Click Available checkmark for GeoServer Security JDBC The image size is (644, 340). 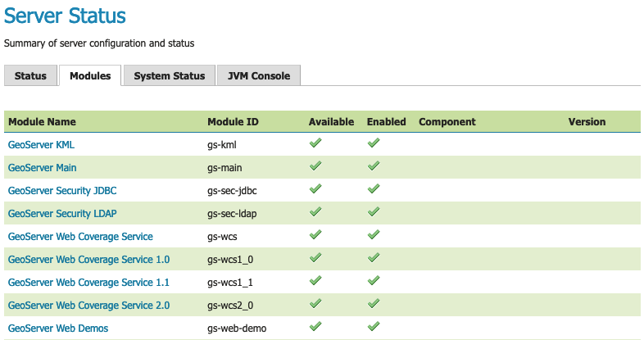[x=315, y=189]
